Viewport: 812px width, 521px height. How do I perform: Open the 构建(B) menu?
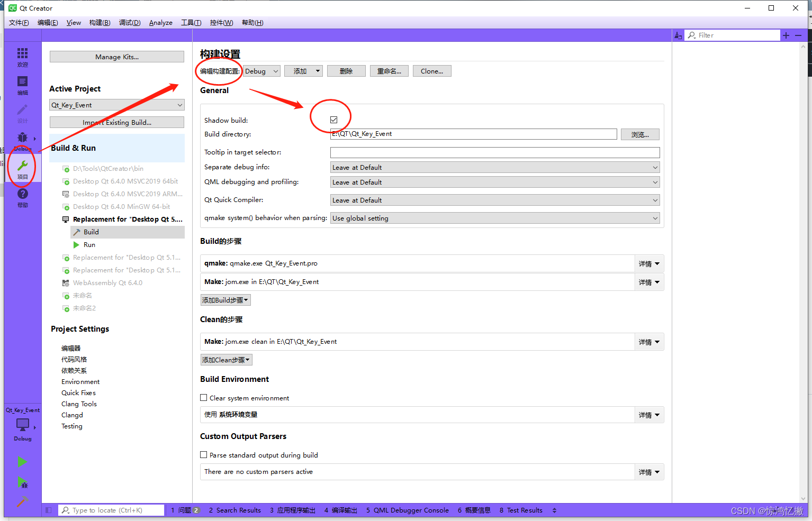100,23
